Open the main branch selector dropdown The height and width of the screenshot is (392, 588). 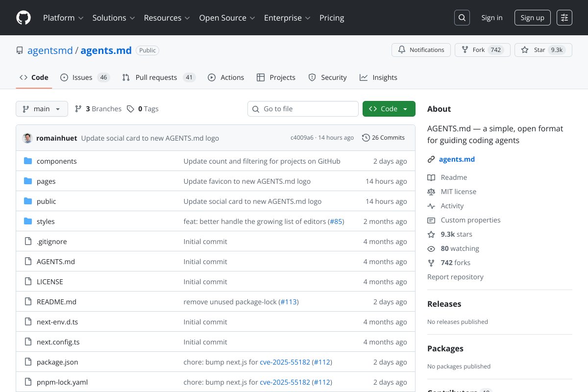pyautogui.click(x=42, y=109)
